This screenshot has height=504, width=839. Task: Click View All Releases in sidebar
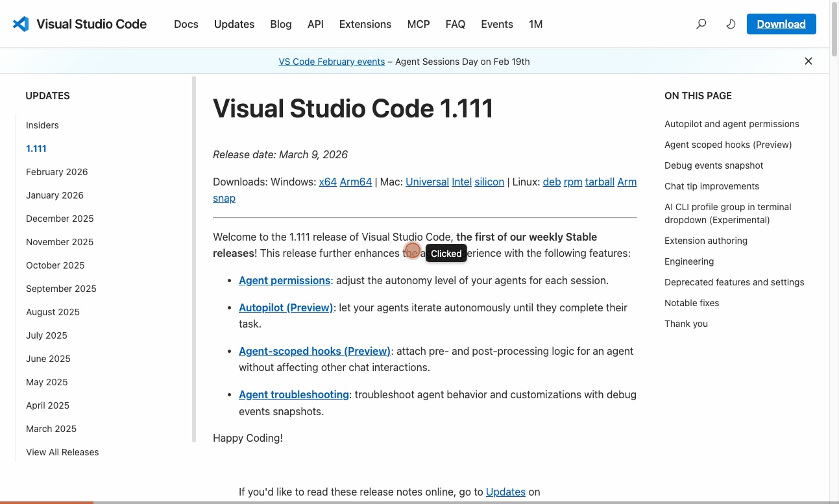click(62, 452)
